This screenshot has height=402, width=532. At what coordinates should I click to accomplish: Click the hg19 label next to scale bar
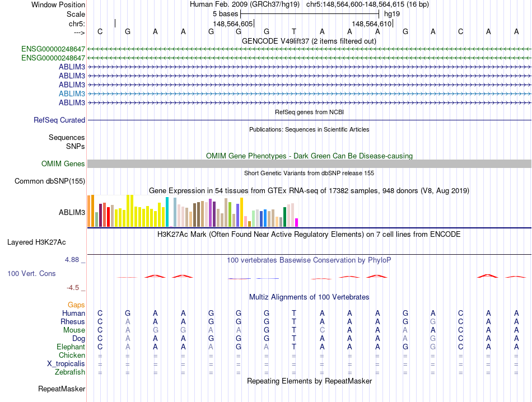tap(392, 14)
